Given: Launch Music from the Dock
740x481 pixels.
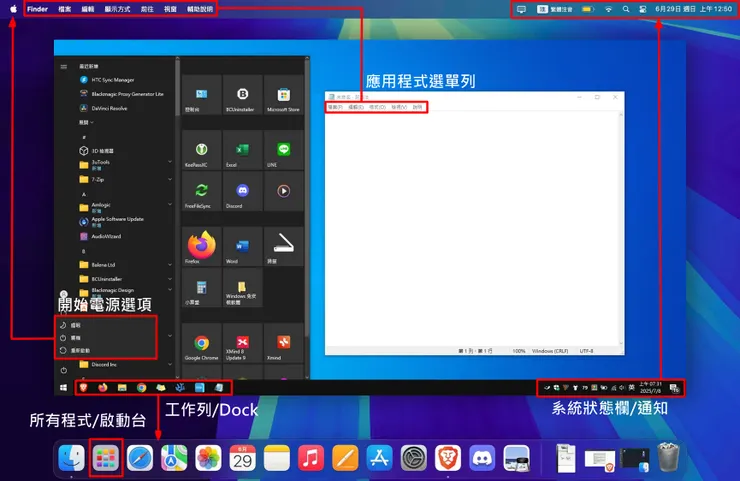Looking at the screenshot, I should 311,458.
